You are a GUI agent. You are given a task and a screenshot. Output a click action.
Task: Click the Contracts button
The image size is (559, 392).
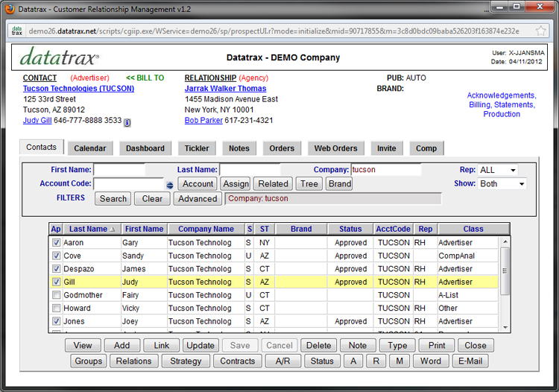238,361
